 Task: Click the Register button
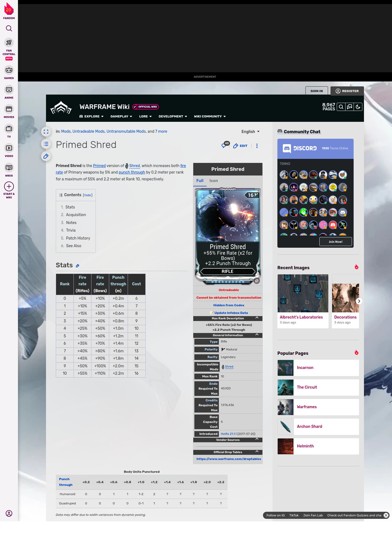click(x=347, y=91)
